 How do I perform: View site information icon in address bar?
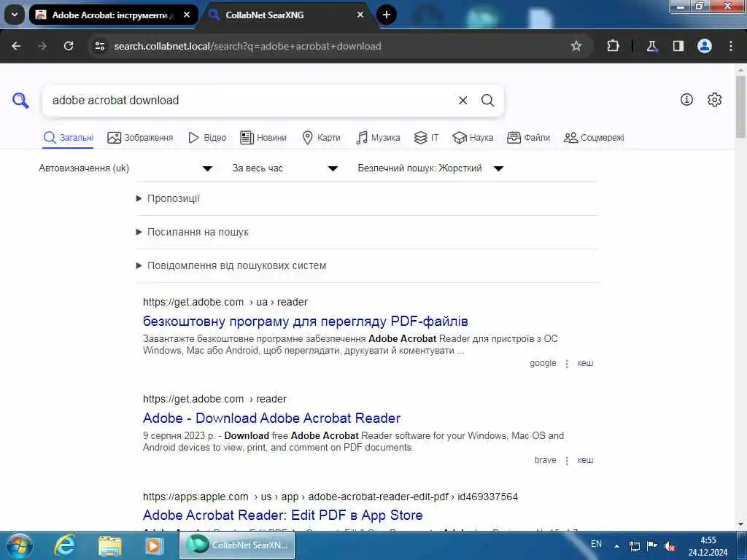pyautogui.click(x=99, y=46)
